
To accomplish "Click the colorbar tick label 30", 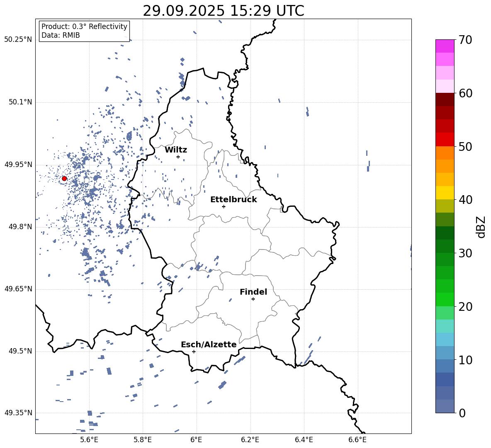I will tap(466, 253).
